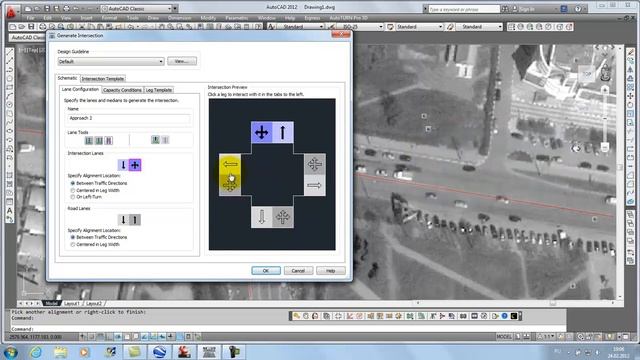This screenshot has width=640, height=360.
Task: Open the Modify menu
Action: point(208,18)
